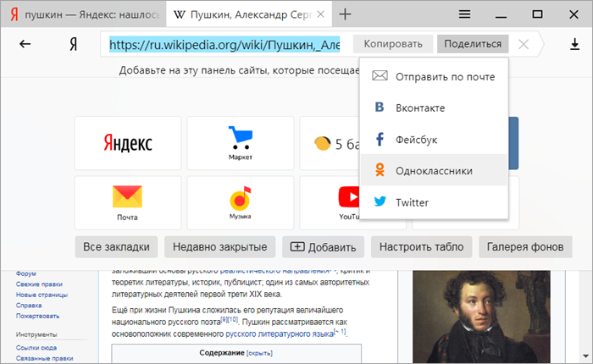Open the Музыка tile

(x=240, y=202)
